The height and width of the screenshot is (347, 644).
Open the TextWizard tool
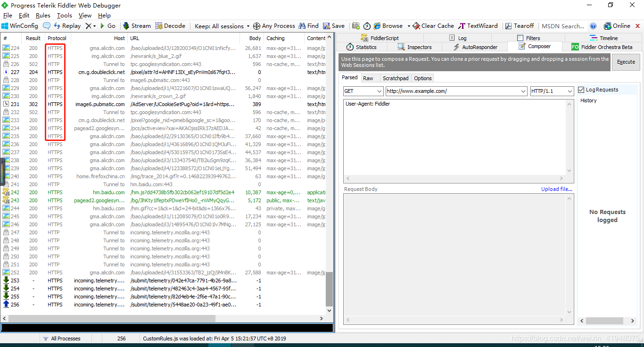477,26
